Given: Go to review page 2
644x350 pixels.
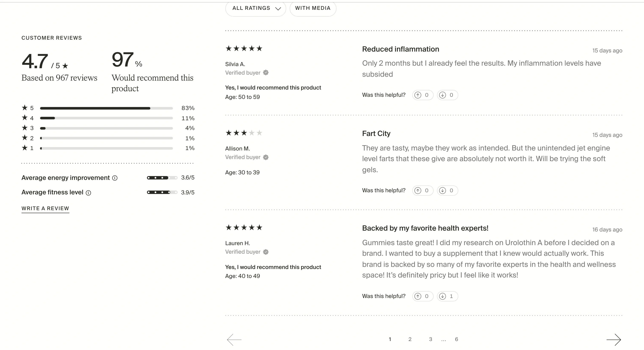Looking at the screenshot, I should pyautogui.click(x=410, y=340).
